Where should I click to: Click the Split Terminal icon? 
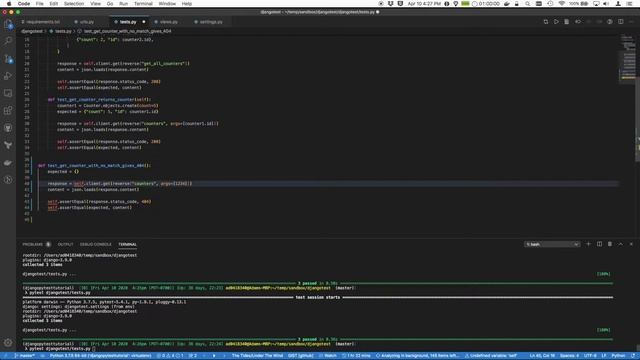click(599, 244)
